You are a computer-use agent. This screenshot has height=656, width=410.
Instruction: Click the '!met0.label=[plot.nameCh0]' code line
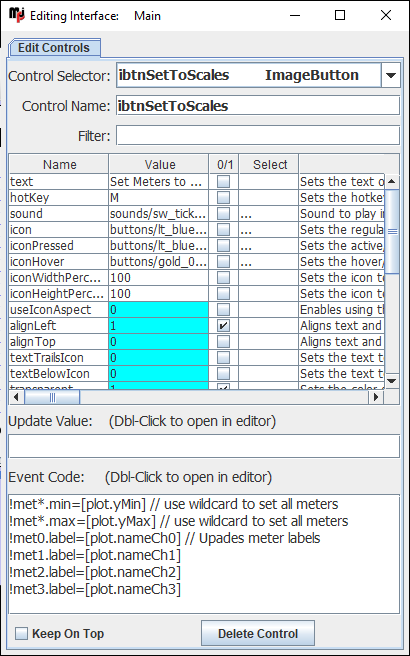point(165,538)
